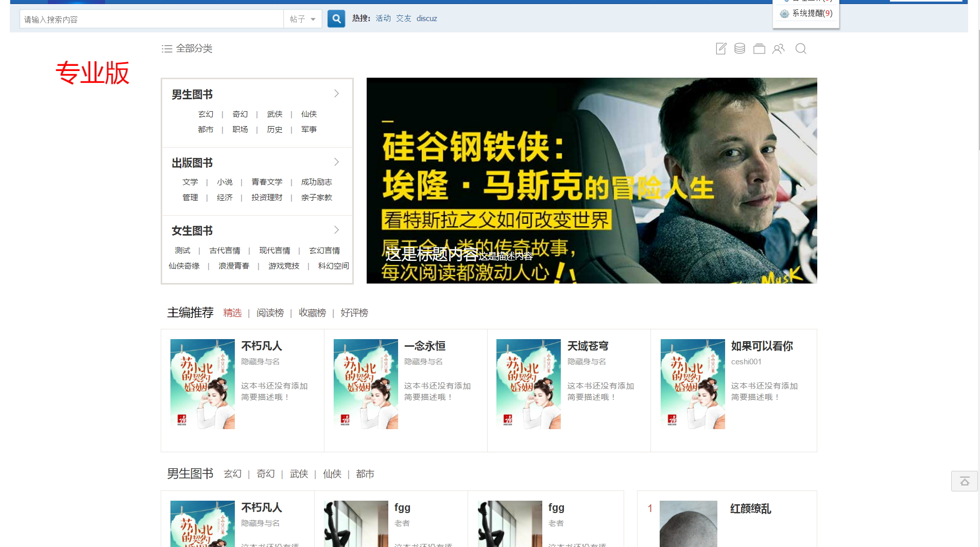Open the edit/write post icon

[721, 49]
